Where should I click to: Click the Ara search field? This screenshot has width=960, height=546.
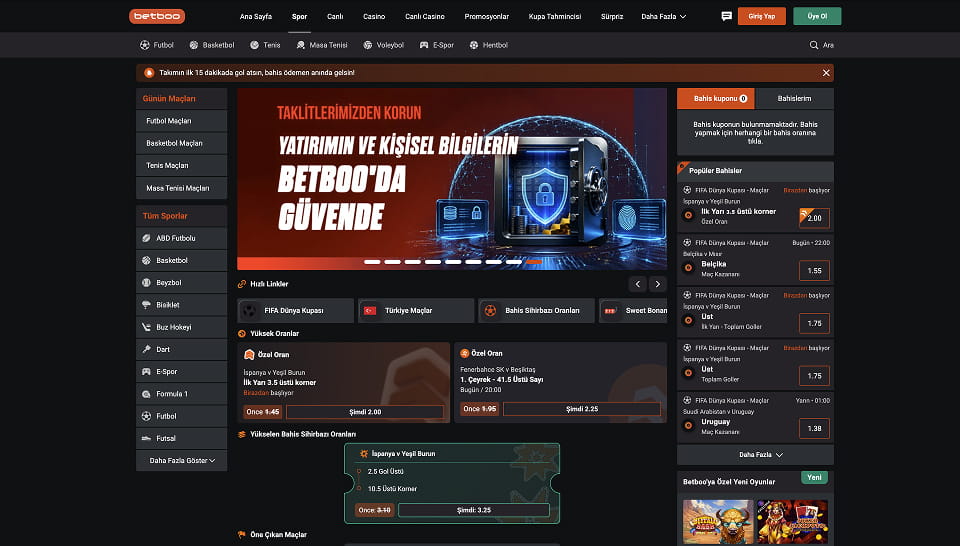[x=822, y=45]
